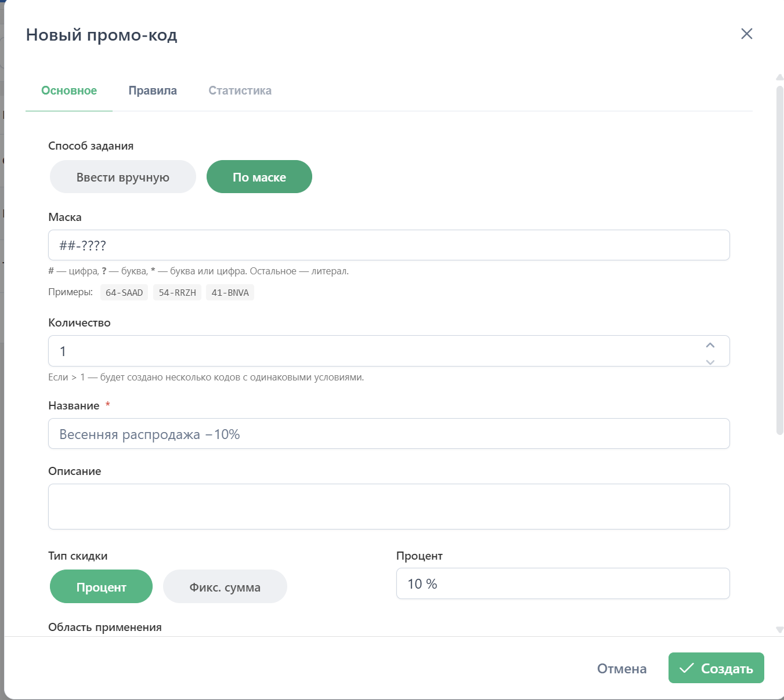The width and height of the screenshot is (784, 700).
Task: Click the dialog vertical scrollbar thumb
Action: (x=779, y=261)
